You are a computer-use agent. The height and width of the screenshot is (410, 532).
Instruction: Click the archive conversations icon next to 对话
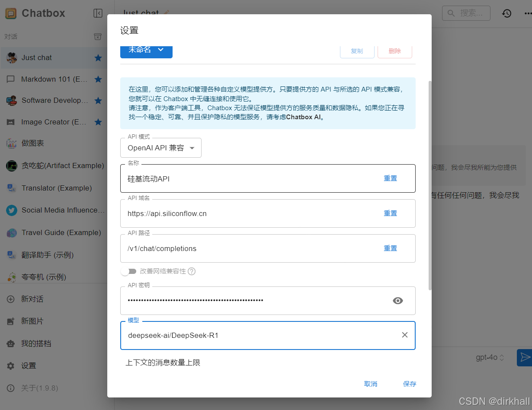(98, 37)
